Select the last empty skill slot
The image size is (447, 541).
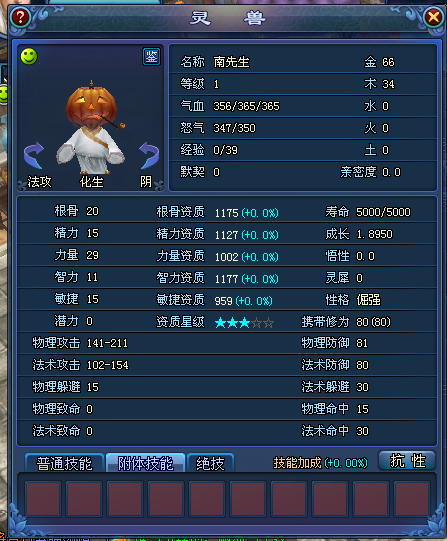[412, 499]
